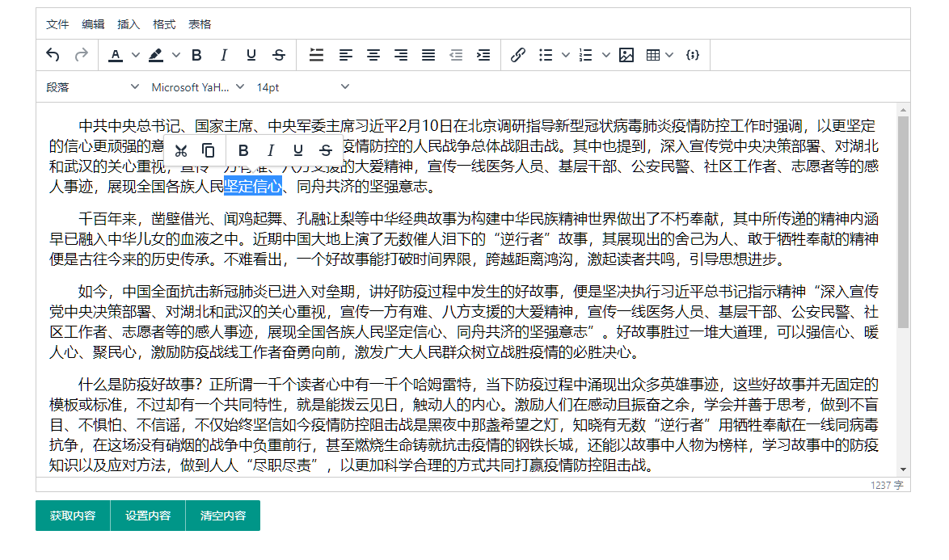Center align the text
The image size is (949, 560).
[x=373, y=55]
